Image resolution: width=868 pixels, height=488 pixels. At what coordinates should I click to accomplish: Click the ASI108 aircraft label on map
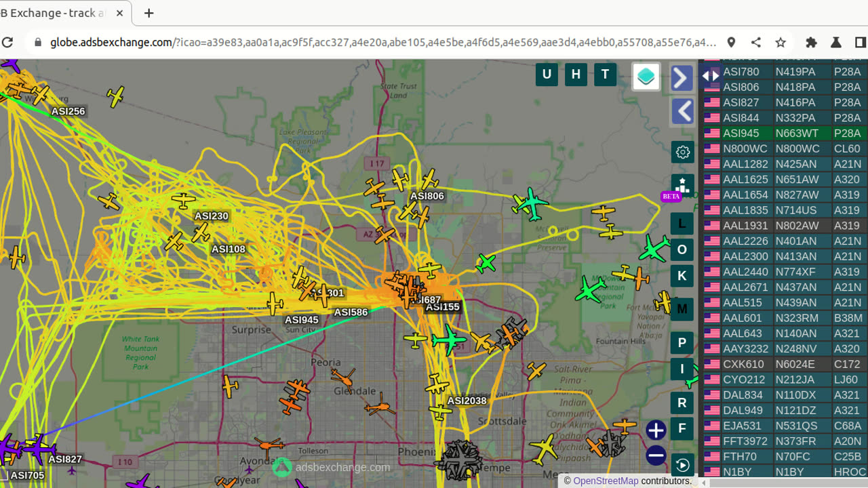(229, 249)
